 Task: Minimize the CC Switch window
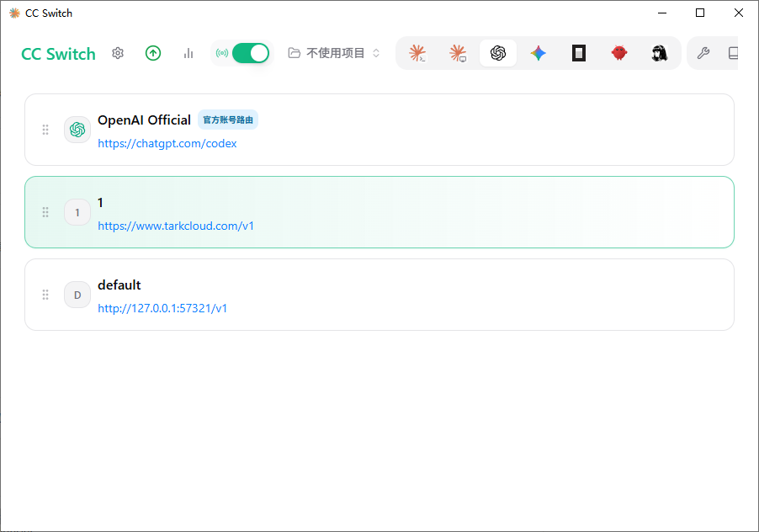(x=662, y=13)
